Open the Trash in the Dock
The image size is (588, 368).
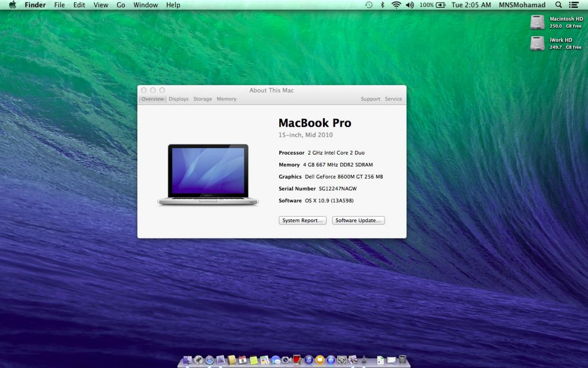click(402, 360)
